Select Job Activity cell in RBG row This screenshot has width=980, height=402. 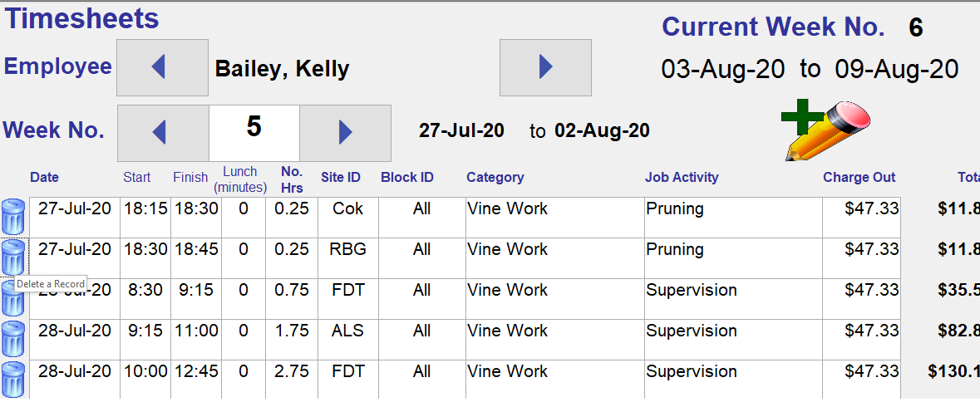click(x=731, y=250)
